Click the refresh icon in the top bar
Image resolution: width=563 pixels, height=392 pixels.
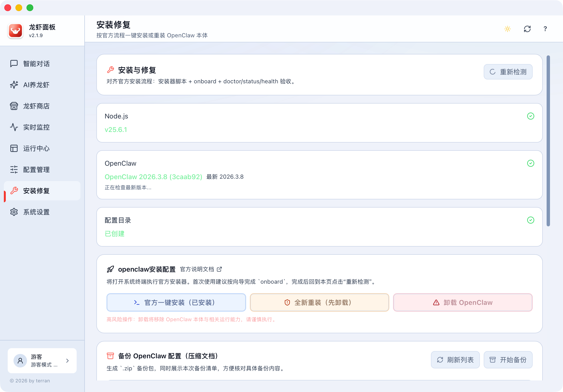pyautogui.click(x=527, y=29)
